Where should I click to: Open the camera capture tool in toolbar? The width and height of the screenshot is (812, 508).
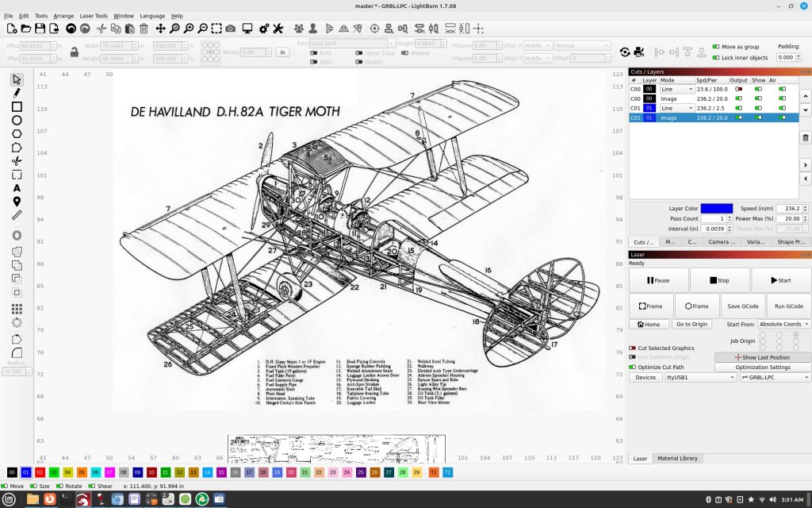[x=230, y=29]
